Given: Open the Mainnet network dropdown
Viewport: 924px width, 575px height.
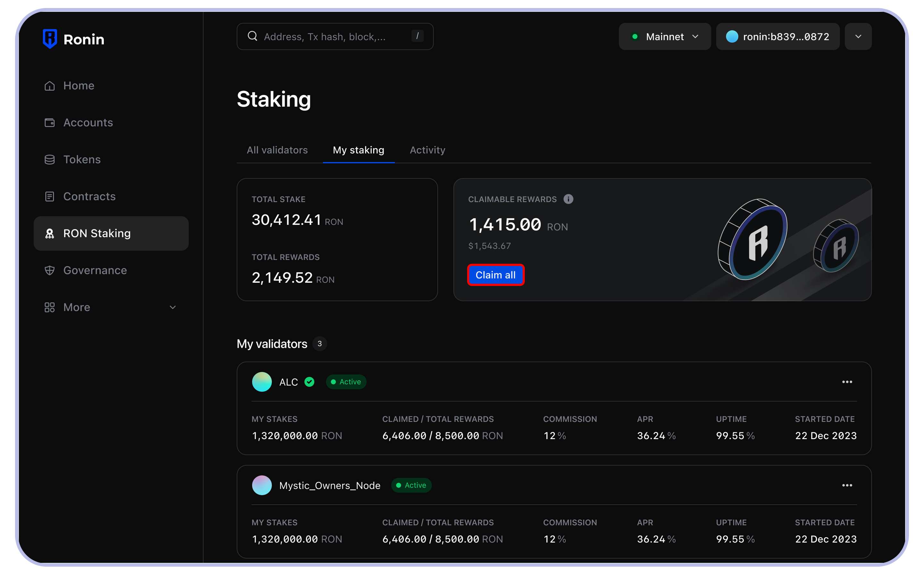Looking at the screenshot, I should point(665,37).
